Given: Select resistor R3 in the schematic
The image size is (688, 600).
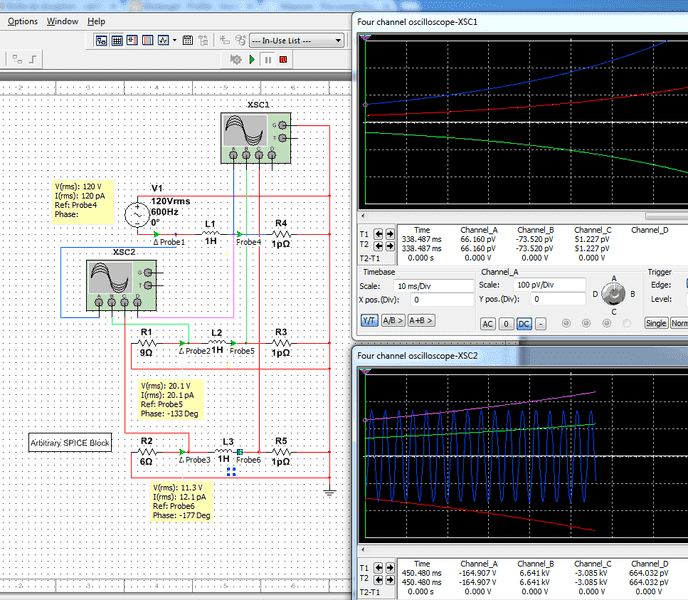Looking at the screenshot, I should pyautogui.click(x=281, y=343).
